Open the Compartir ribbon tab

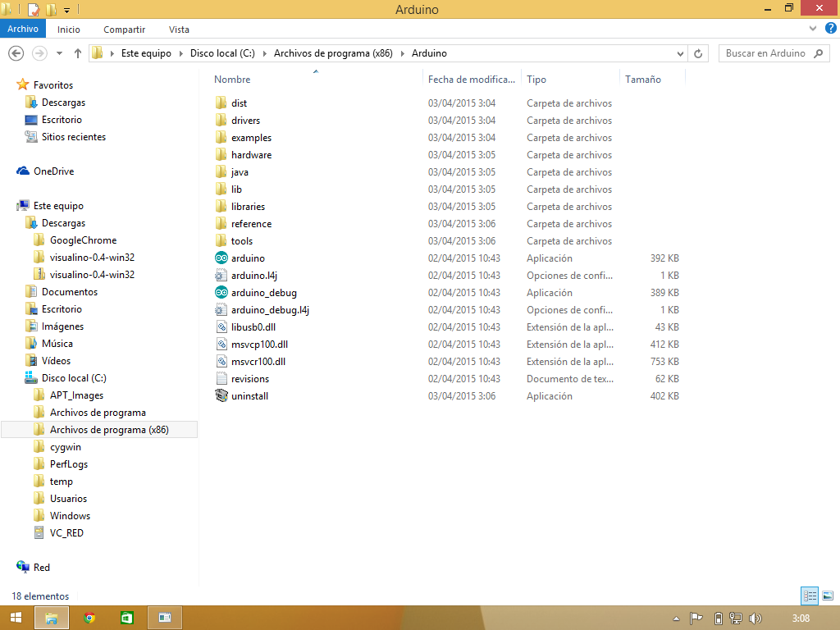coord(125,30)
